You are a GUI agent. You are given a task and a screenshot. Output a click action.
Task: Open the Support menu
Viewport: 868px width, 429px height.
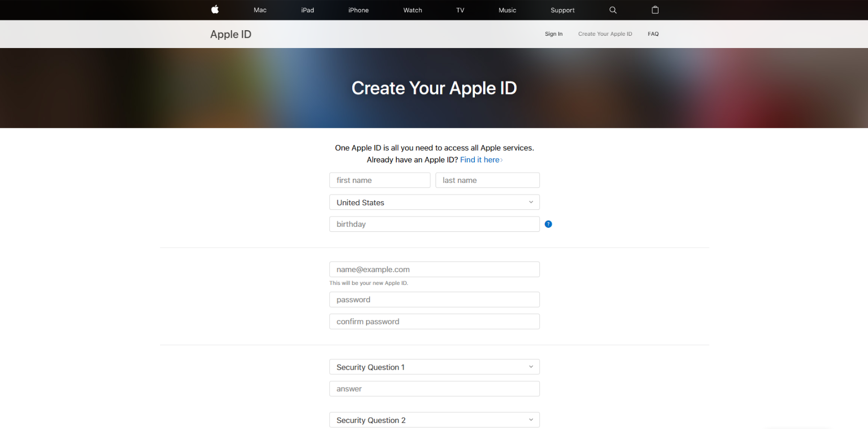562,10
